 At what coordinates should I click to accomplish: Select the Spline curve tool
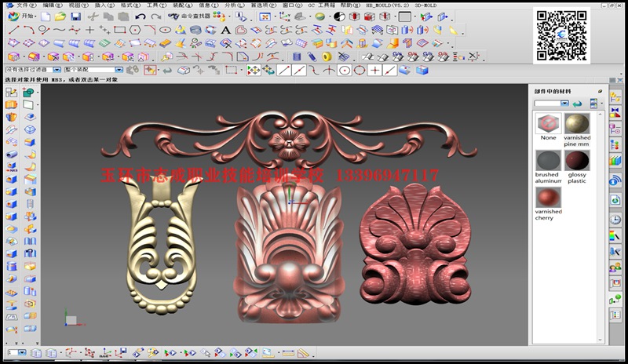tap(59, 30)
